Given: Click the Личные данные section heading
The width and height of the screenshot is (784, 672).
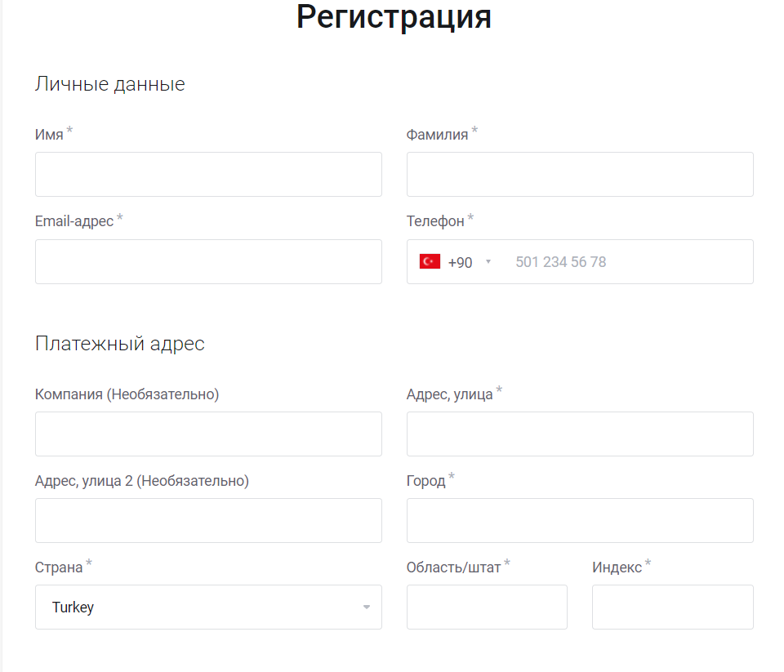Looking at the screenshot, I should [110, 84].
